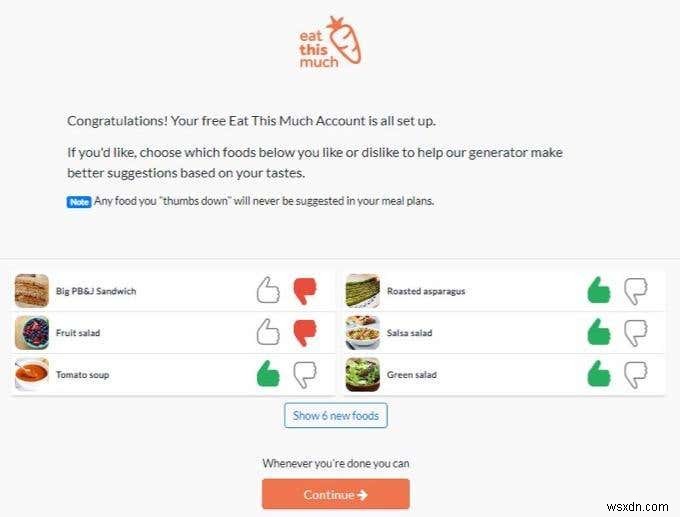Thumbs down the Salsa salad
The width and height of the screenshot is (680, 517).
tap(636, 332)
